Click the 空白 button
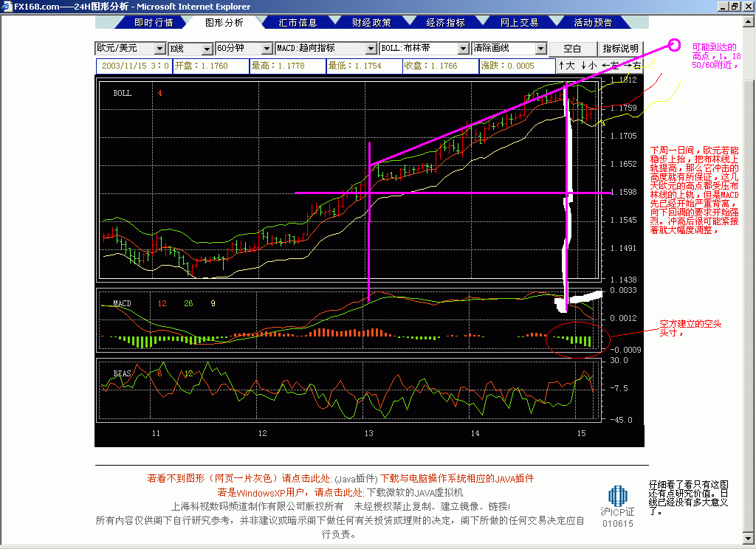 [x=572, y=49]
